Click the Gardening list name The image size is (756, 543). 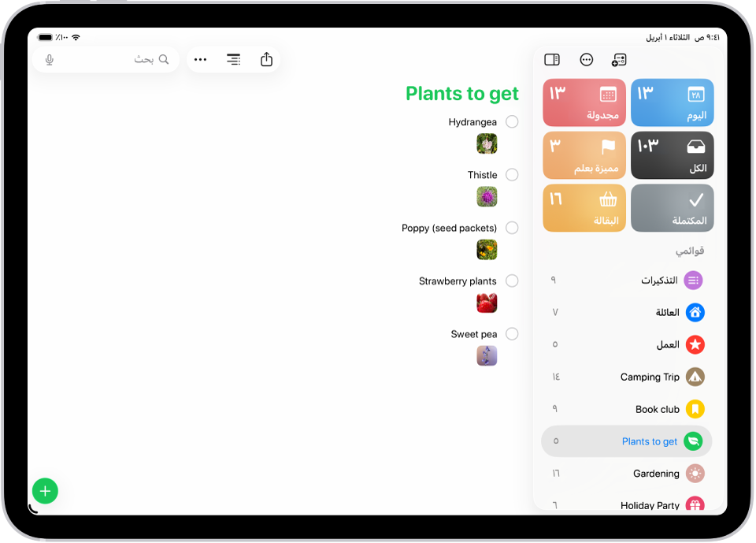pos(656,474)
